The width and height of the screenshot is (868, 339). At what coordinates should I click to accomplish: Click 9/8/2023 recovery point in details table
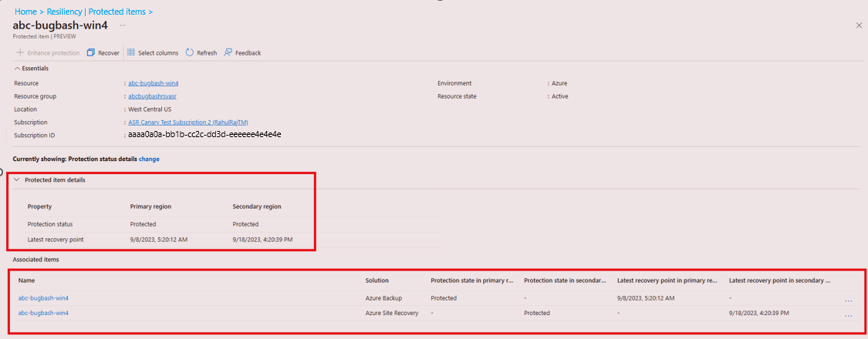click(160, 240)
